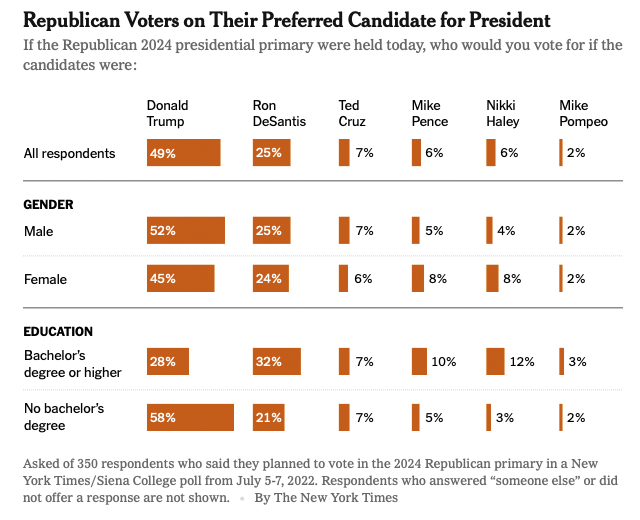Select the Male row label

38,231
